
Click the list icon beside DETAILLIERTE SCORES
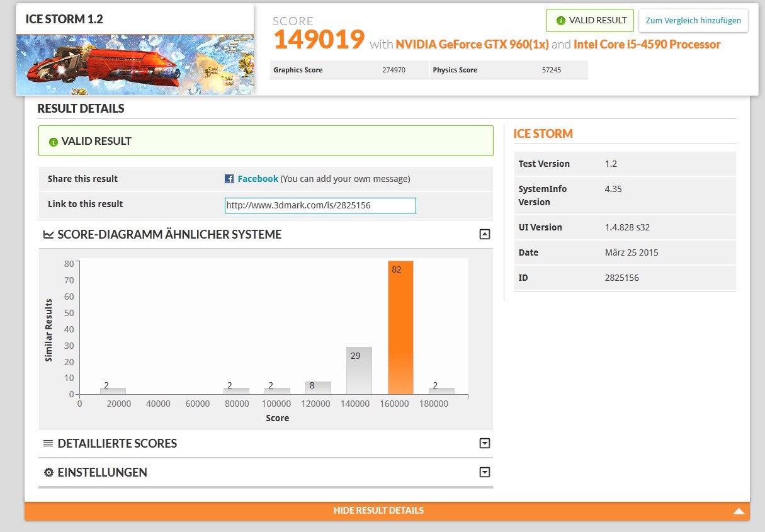click(48, 444)
